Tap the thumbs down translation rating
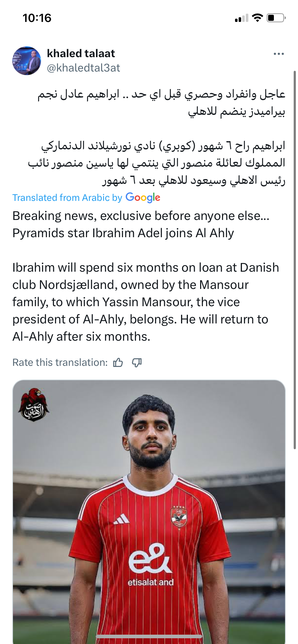This screenshot has height=644, width=298. point(137,363)
